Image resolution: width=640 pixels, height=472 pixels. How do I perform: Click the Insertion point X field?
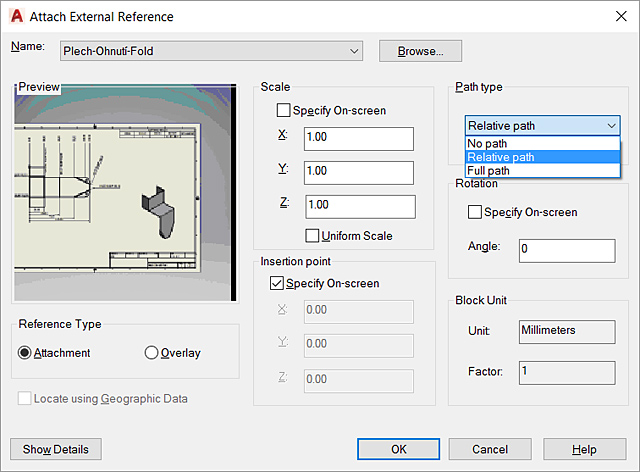(358, 312)
